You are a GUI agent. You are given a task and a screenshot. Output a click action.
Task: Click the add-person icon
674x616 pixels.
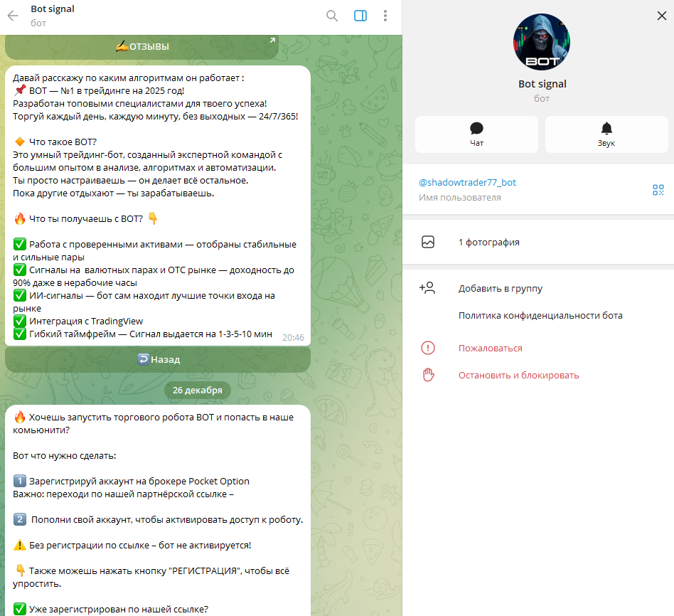coord(427,288)
